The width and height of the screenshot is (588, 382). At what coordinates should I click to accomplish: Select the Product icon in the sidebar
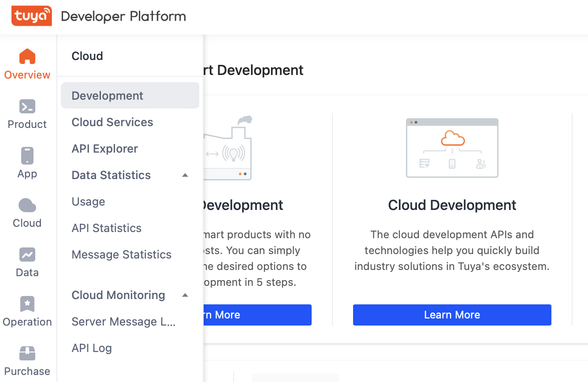coord(27,106)
